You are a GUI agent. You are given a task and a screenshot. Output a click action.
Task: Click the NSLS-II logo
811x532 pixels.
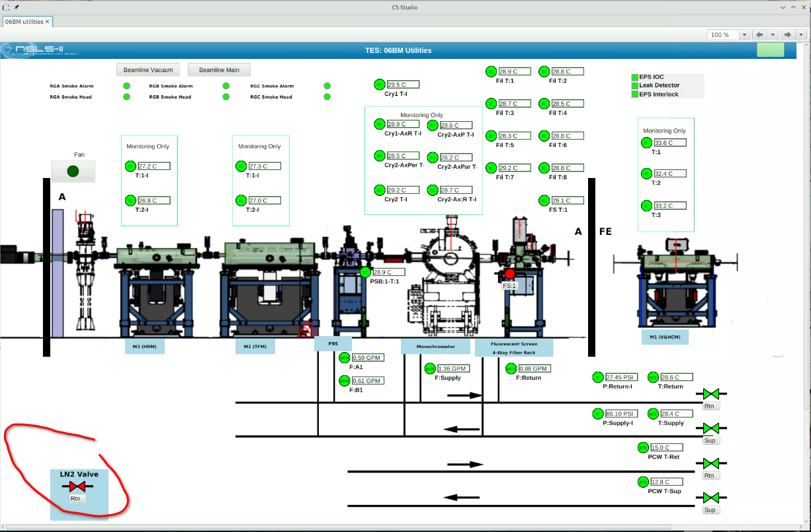click(40, 50)
